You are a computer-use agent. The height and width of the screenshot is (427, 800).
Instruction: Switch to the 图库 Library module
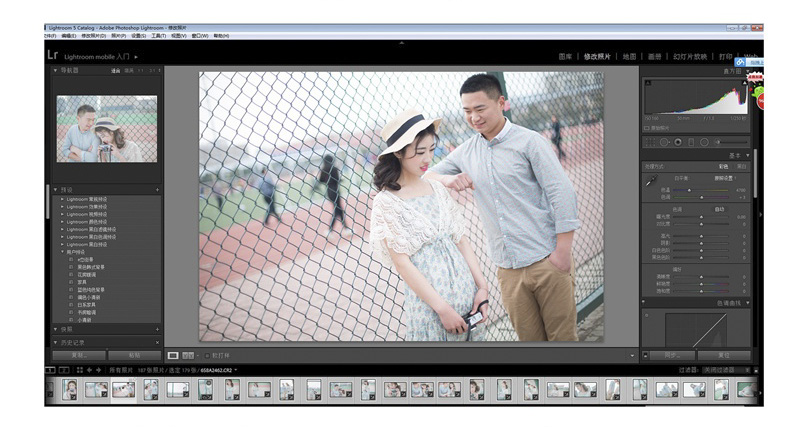point(565,57)
